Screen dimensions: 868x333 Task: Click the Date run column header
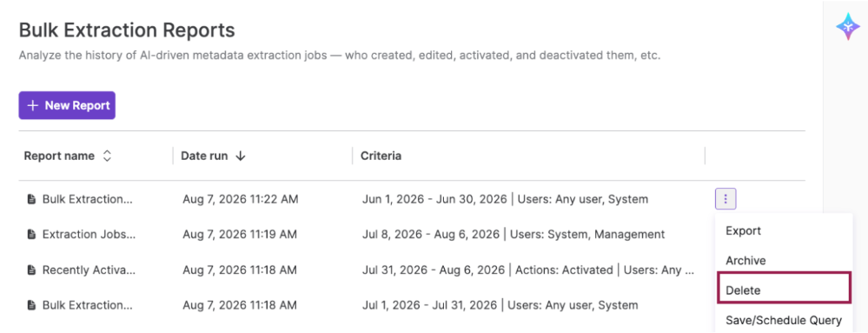pos(204,157)
